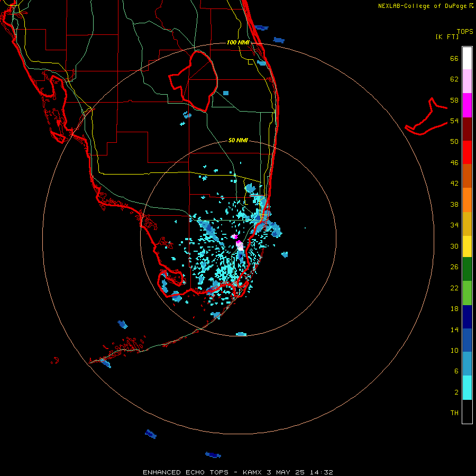476x476 pixels.
Task: Click the dark red (maroon) legend swatch
Action: point(467,129)
